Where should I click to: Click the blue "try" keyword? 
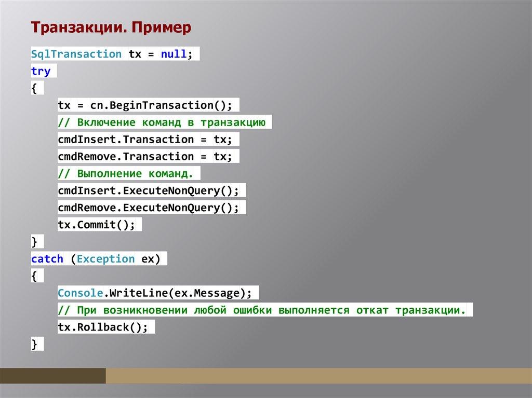[41, 71]
